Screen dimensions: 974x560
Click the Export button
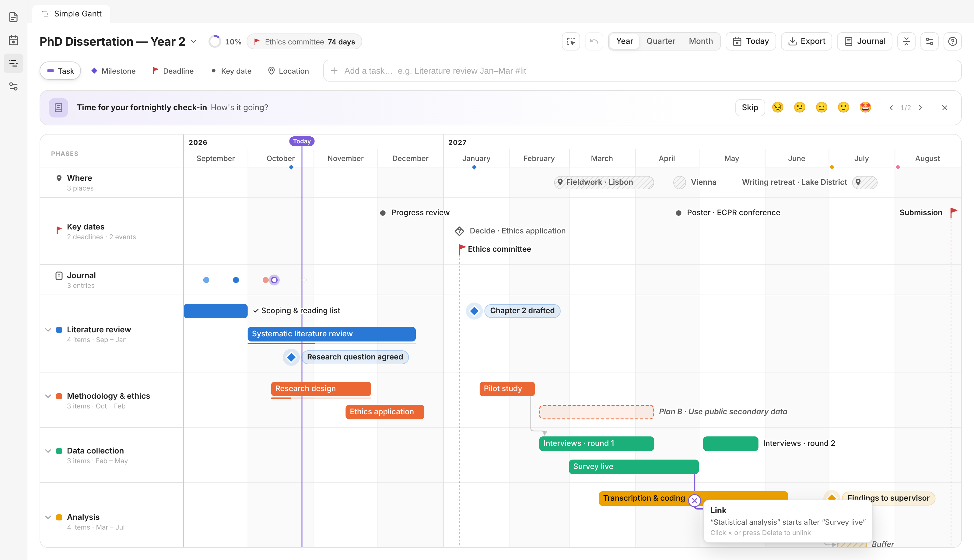coord(806,41)
